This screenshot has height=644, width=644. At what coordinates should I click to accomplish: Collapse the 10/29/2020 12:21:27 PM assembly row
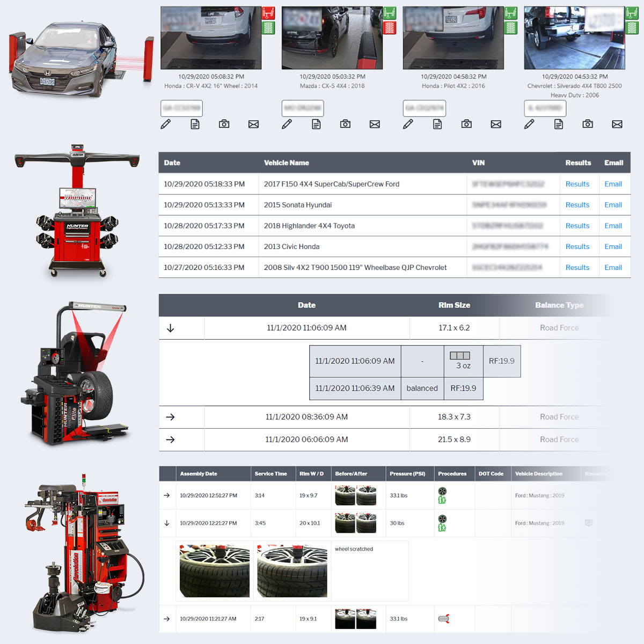click(x=167, y=523)
